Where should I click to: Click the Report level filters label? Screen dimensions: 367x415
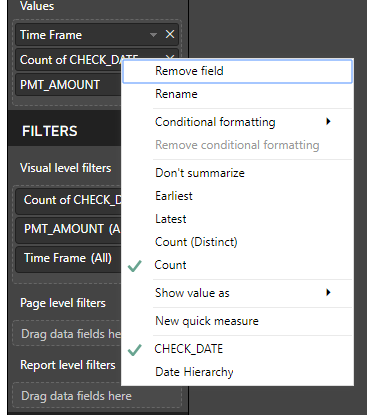click(68, 365)
